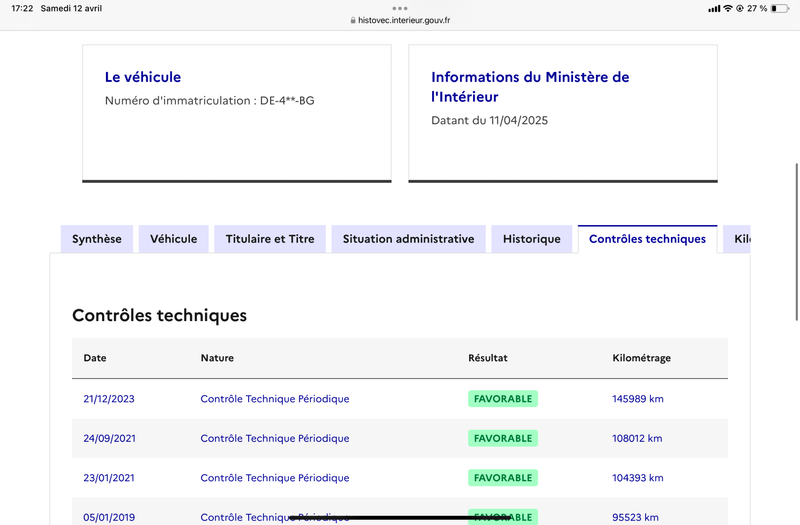The image size is (800, 525).
Task: Go to the Historique tab
Action: click(x=532, y=239)
